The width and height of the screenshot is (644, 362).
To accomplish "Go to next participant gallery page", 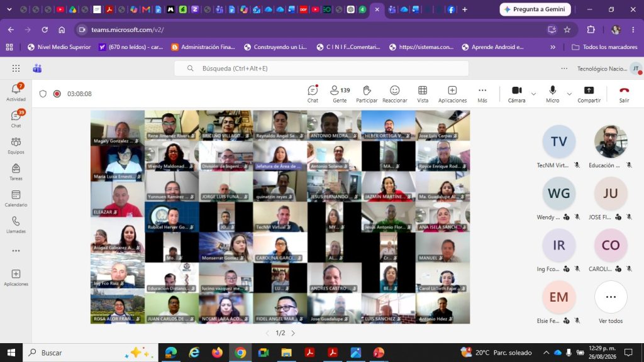I will (x=293, y=333).
